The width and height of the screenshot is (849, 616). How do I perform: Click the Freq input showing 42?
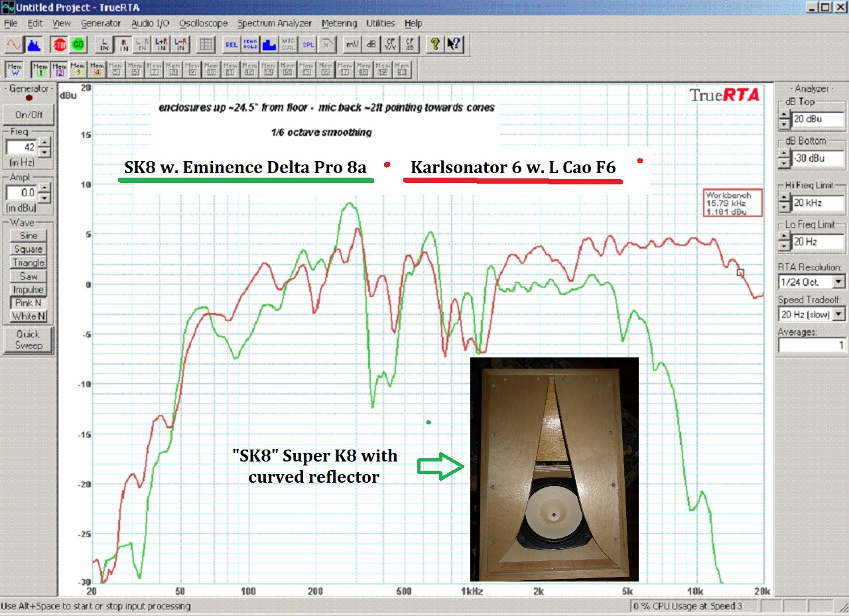pos(22,147)
